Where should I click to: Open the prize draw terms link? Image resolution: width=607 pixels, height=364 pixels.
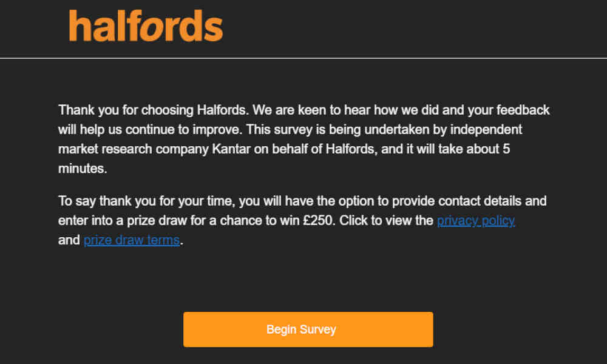pos(132,240)
